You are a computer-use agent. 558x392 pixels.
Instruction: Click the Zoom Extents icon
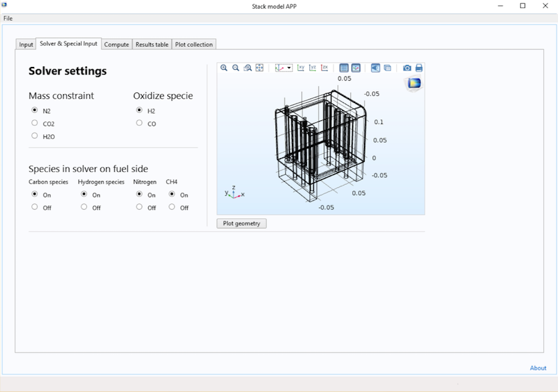(x=259, y=68)
